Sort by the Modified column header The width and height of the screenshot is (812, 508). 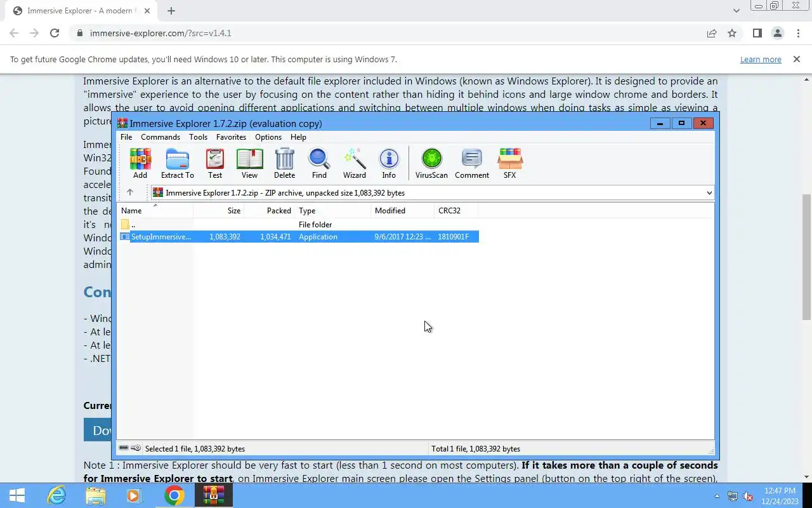point(402,210)
